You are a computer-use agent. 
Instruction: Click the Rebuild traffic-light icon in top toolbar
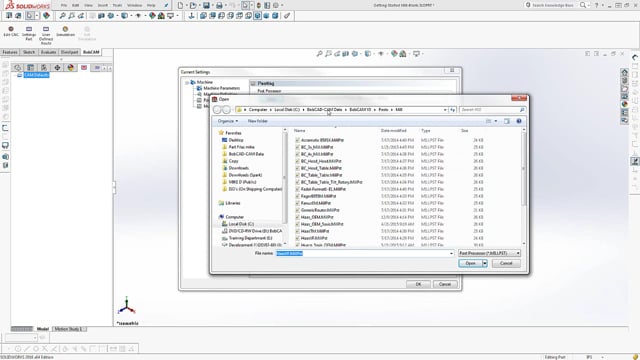(x=258, y=5)
